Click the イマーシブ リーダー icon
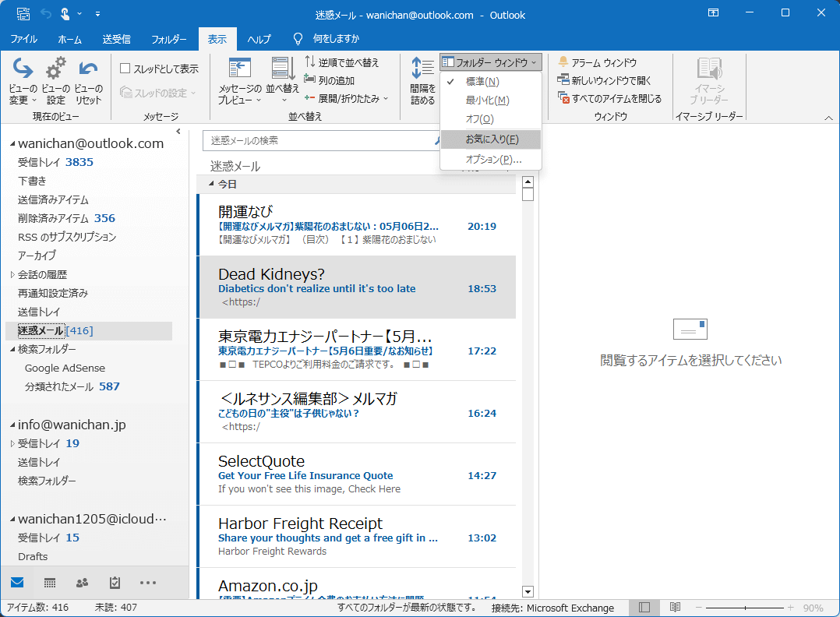 point(709,69)
